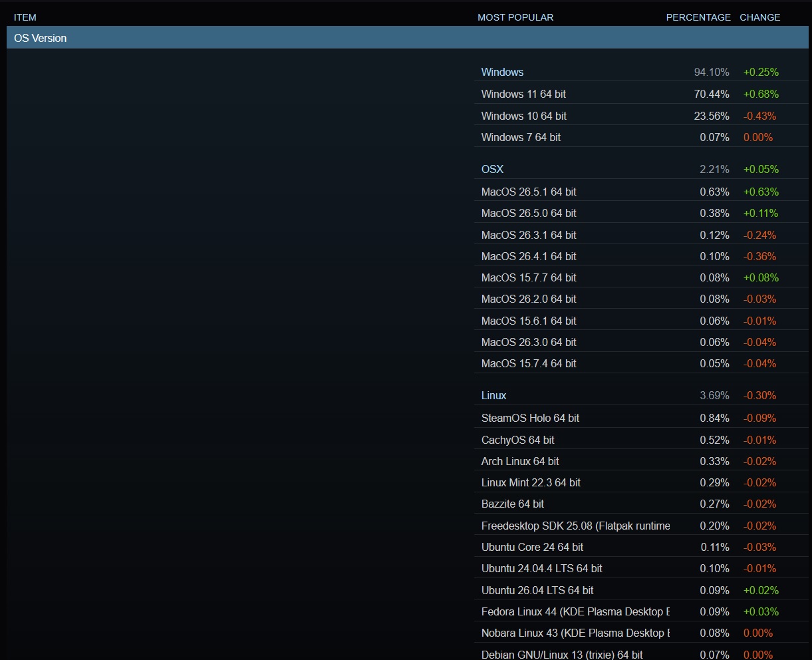
Task: Select the Debian GNU/Linux 13 (trixie) row
Action: pos(642,653)
